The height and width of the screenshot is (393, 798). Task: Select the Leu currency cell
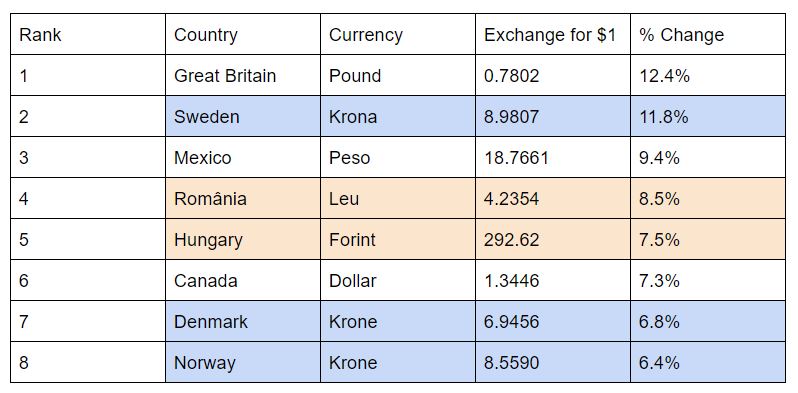[x=398, y=198]
